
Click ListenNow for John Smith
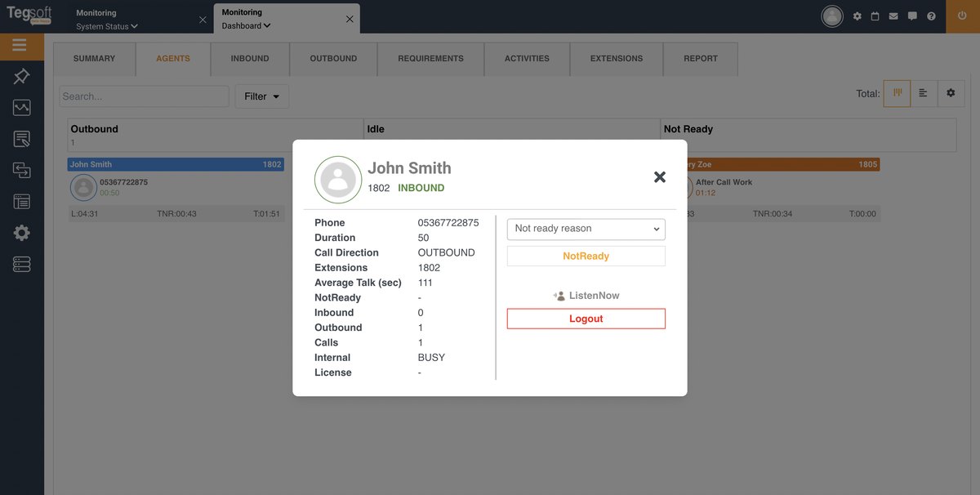(x=586, y=296)
